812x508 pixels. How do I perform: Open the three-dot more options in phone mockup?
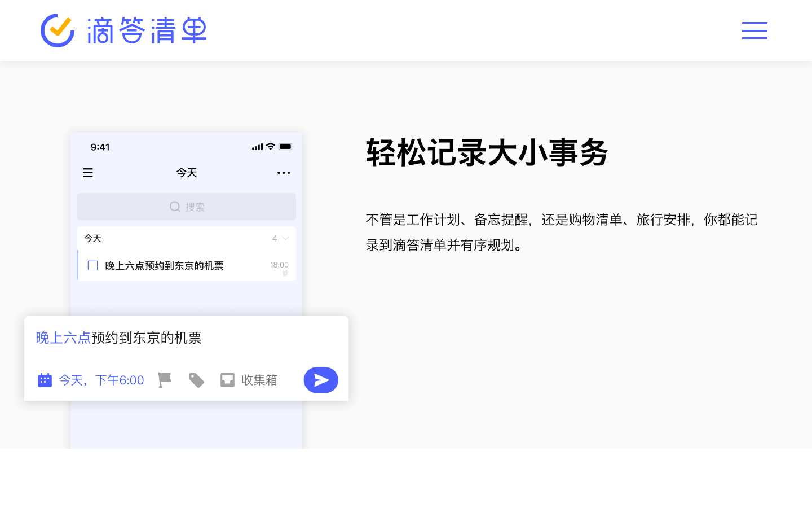point(284,173)
